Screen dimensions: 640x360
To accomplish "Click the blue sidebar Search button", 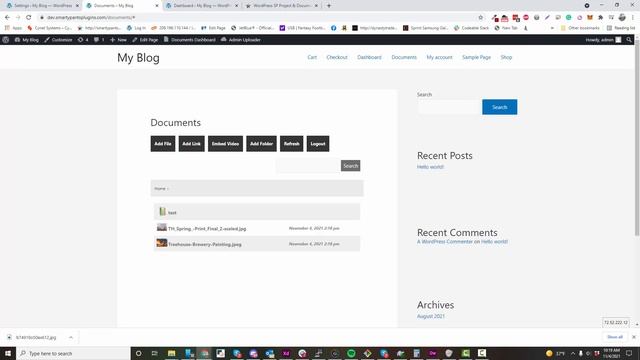I will point(500,107).
